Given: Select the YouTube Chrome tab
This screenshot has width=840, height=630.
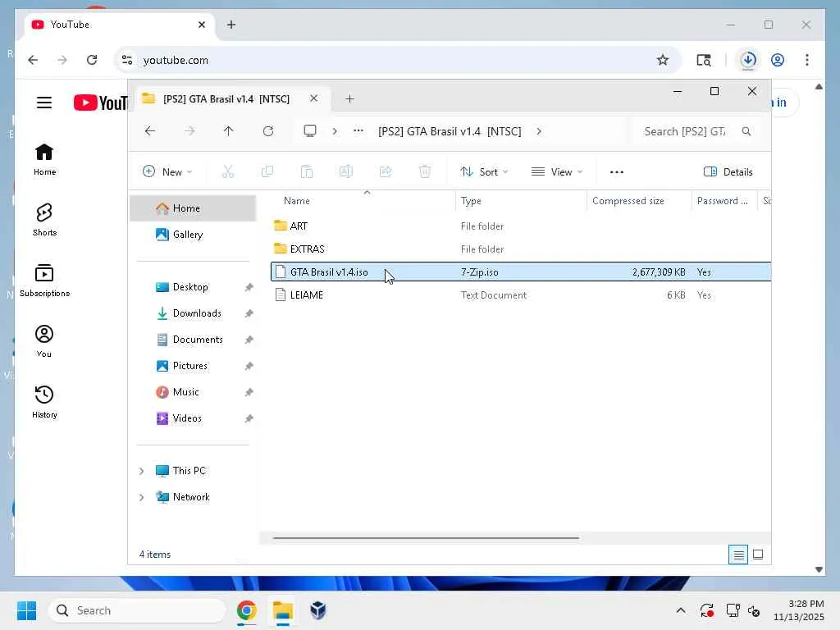Looking at the screenshot, I should (x=120, y=25).
